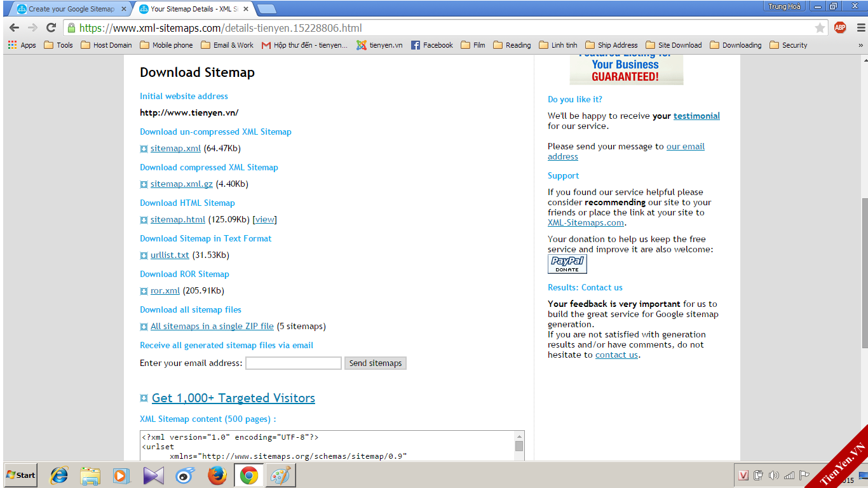Open a new browser tab
Viewport: 868px width, 488px height.
(x=266, y=9)
